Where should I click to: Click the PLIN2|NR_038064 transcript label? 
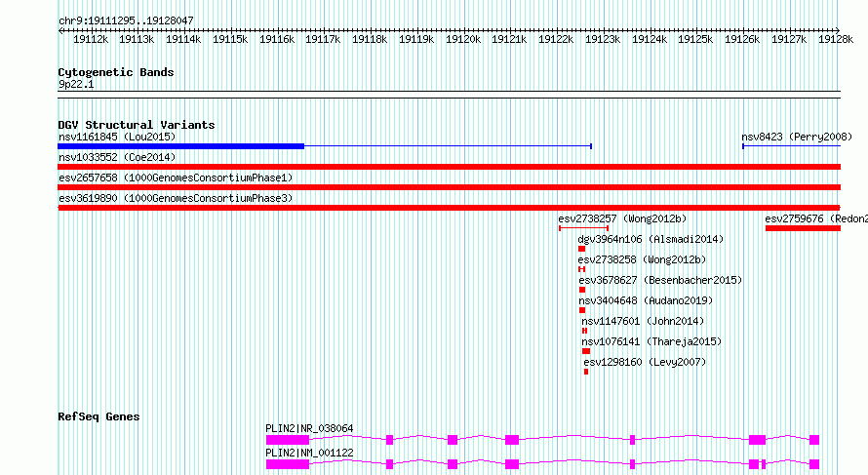click(309, 428)
